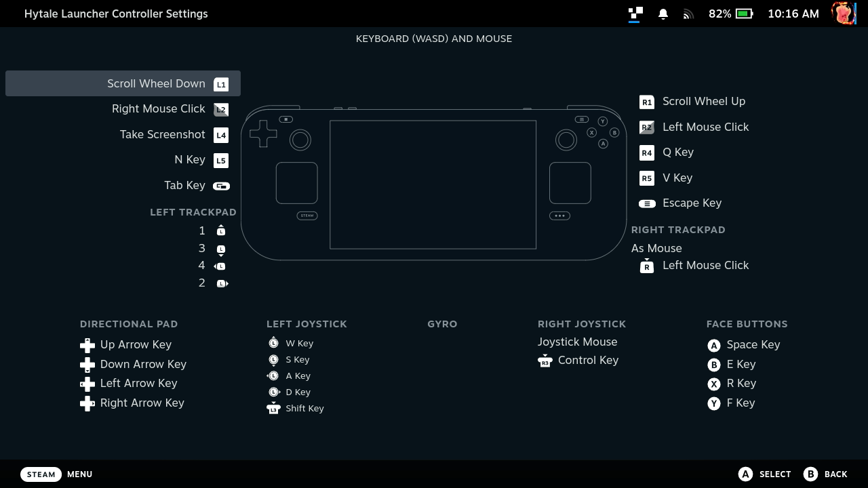Image resolution: width=868 pixels, height=488 pixels.
Task: Click the R1 Scroll Wheel Up icon
Action: coord(647,102)
